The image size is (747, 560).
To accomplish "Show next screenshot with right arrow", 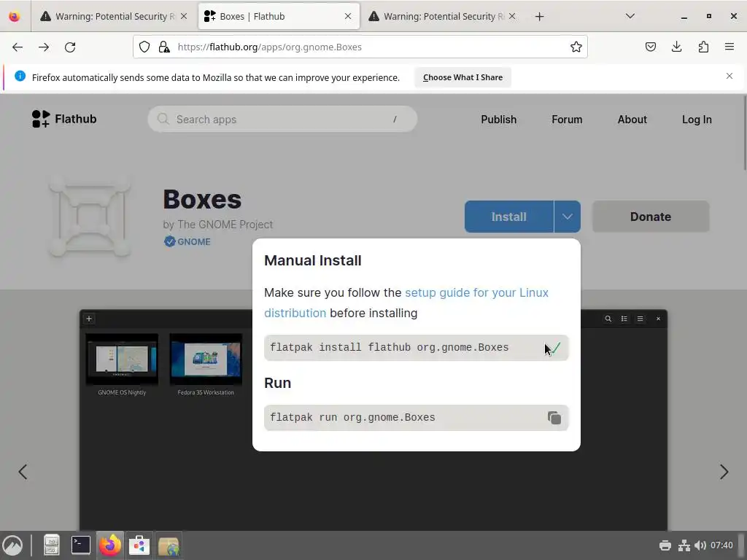I will pos(724,472).
